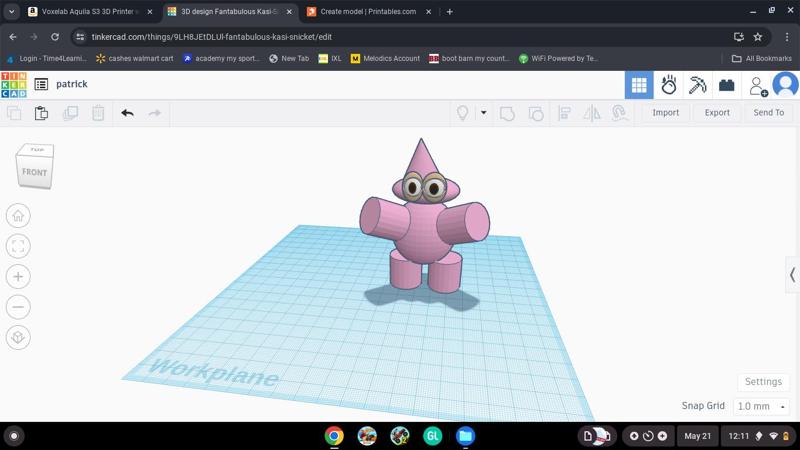Click Fit all in view icon

pyautogui.click(x=18, y=246)
